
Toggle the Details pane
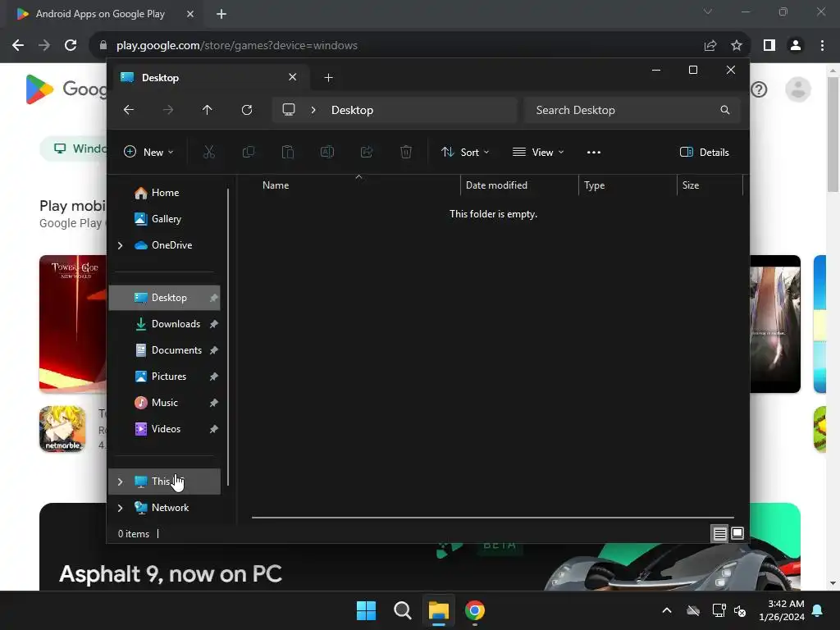pyautogui.click(x=704, y=152)
